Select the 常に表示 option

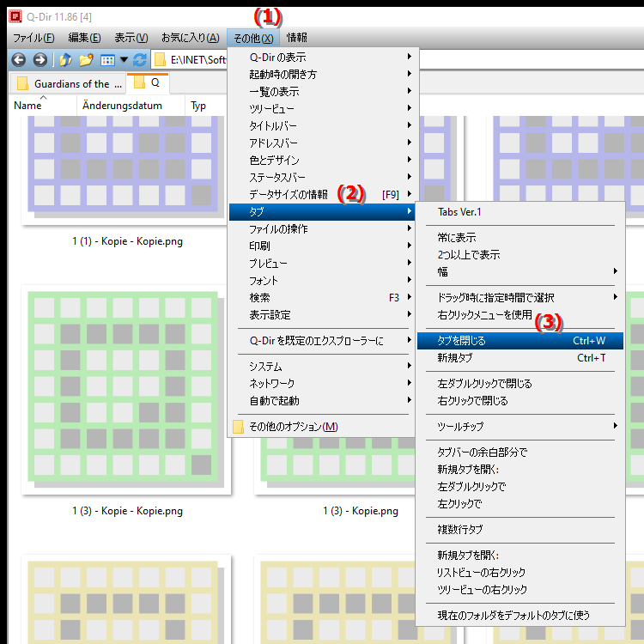coord(520,237)
